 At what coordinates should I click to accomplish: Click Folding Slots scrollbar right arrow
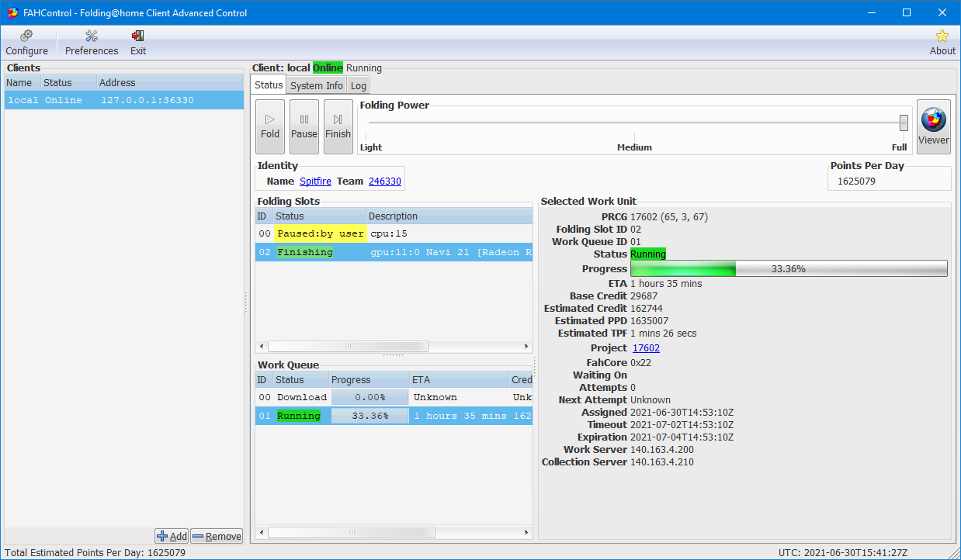[x=526, y=347]
